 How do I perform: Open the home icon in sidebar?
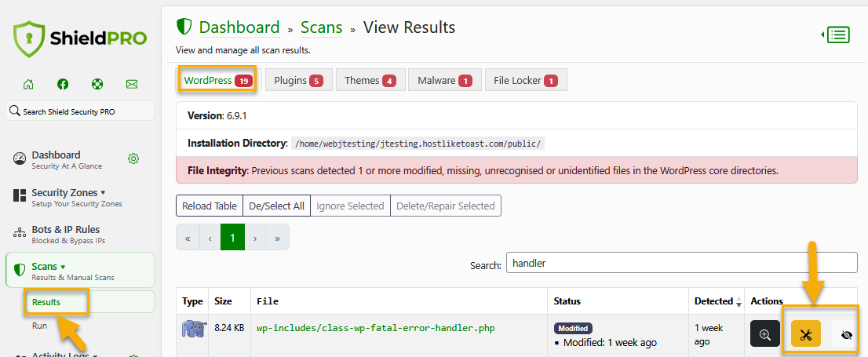coord(28,84)
